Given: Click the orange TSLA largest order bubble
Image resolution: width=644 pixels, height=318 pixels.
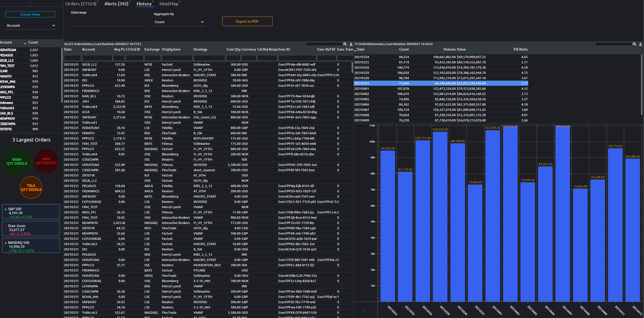Looking at the screenshot, I should point(31,188).
